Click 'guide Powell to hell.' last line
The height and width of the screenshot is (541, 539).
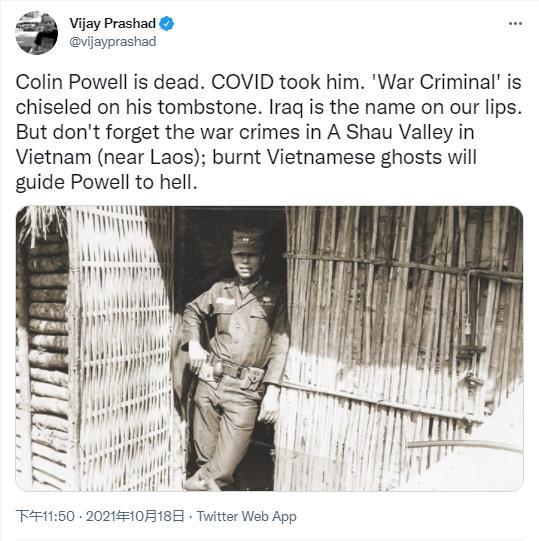point(107,182)
